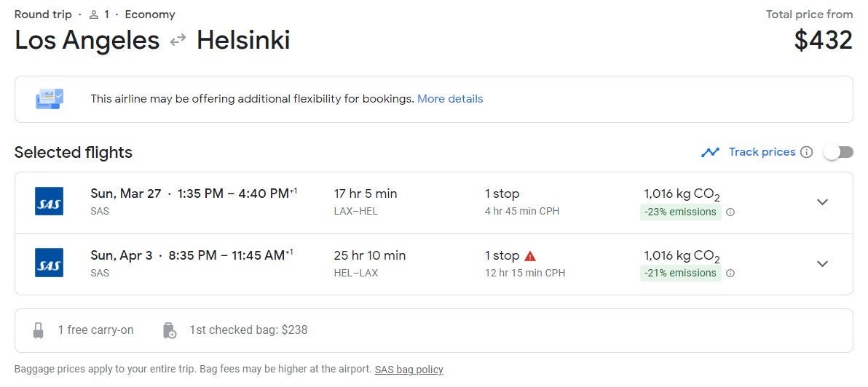
Task: Click the passenger count person icon
Action: click(93, 15)
